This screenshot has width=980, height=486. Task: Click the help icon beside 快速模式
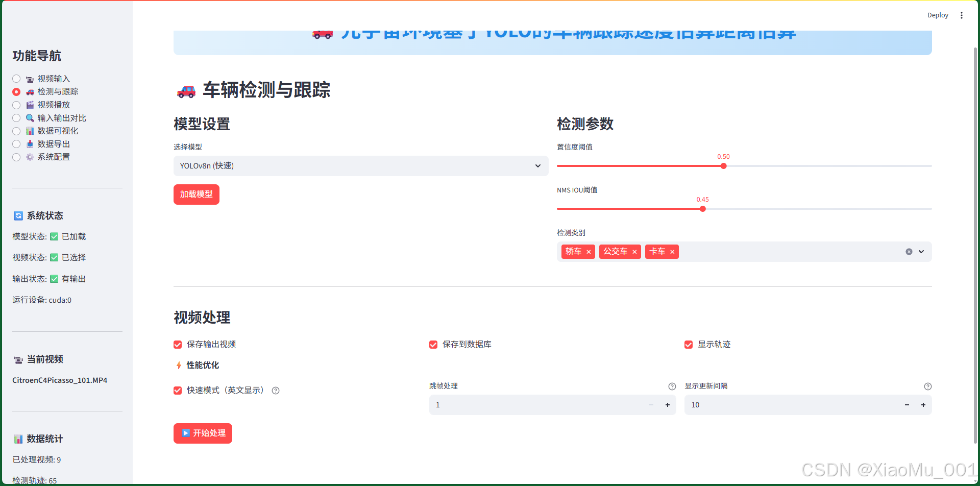[x=276, y=390]
